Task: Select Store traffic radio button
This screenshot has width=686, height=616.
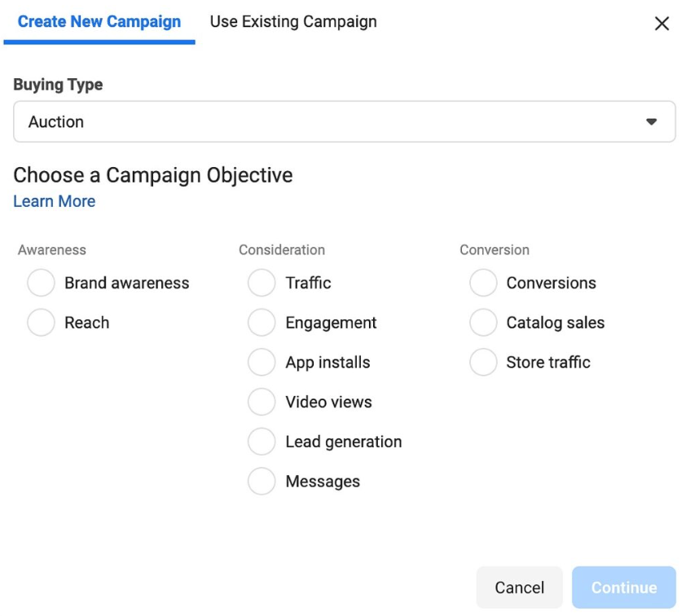Action: click(x=483, y=363)
